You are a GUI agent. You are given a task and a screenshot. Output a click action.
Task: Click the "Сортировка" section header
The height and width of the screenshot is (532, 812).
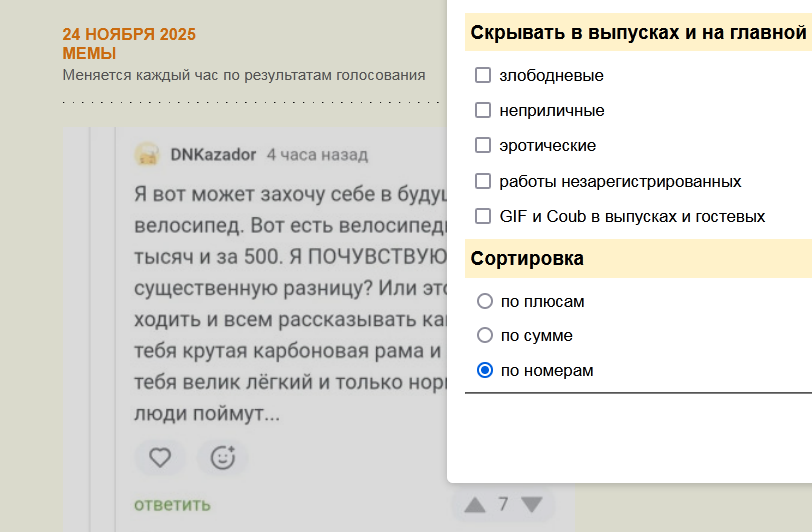(x=527, y=259)
